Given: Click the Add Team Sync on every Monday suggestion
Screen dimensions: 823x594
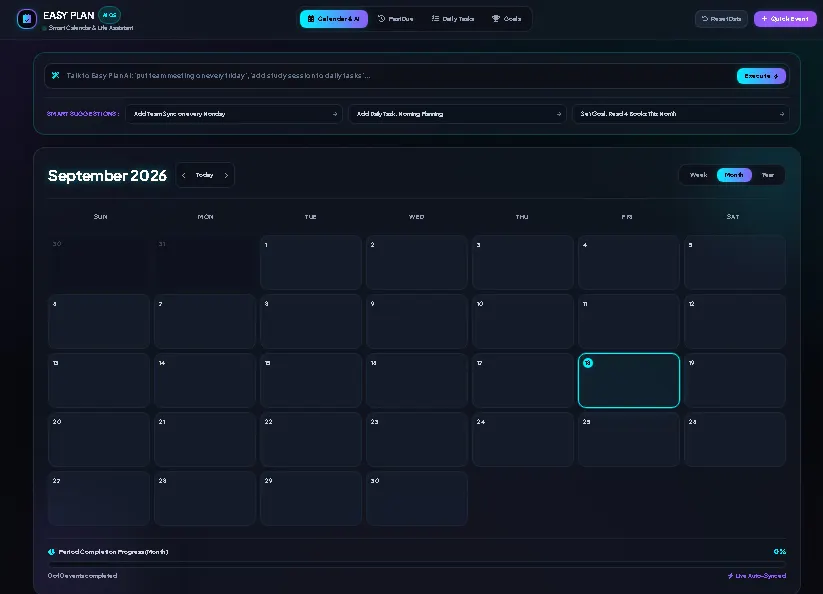Looking at the screenshot, I should (x=234, y=114).
